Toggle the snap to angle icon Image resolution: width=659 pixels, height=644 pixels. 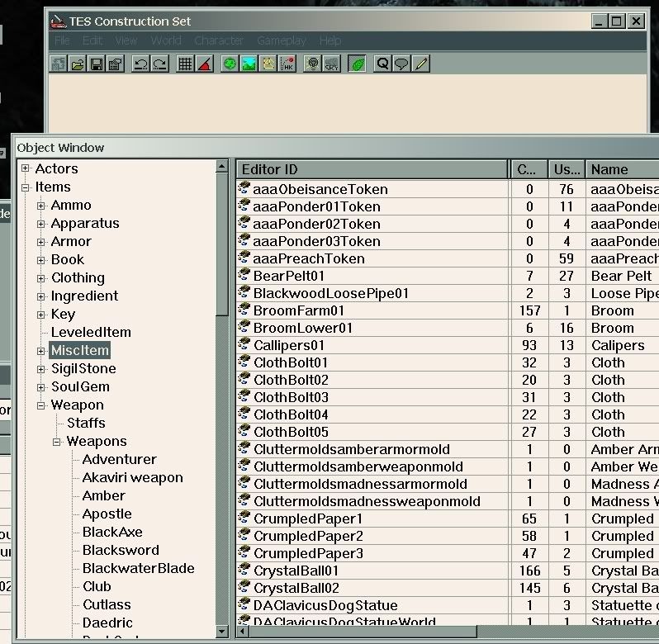pyautogui.click(x=204, y=64)
